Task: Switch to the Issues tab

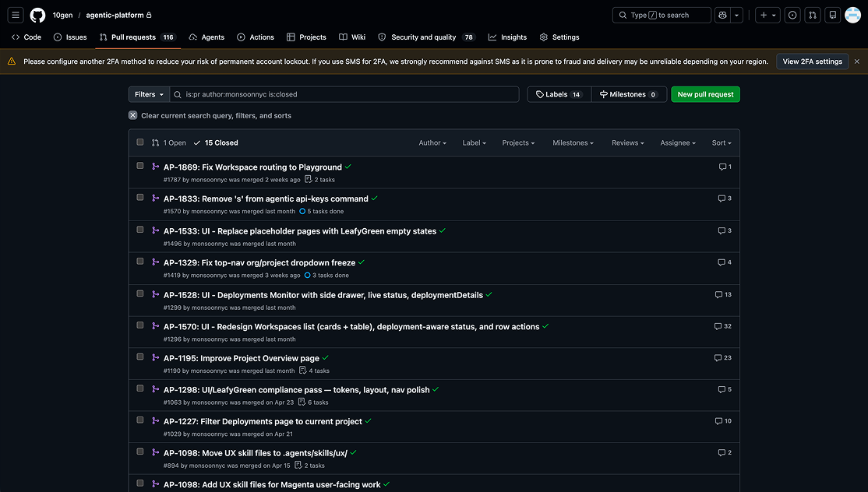Action: point(70,37)
